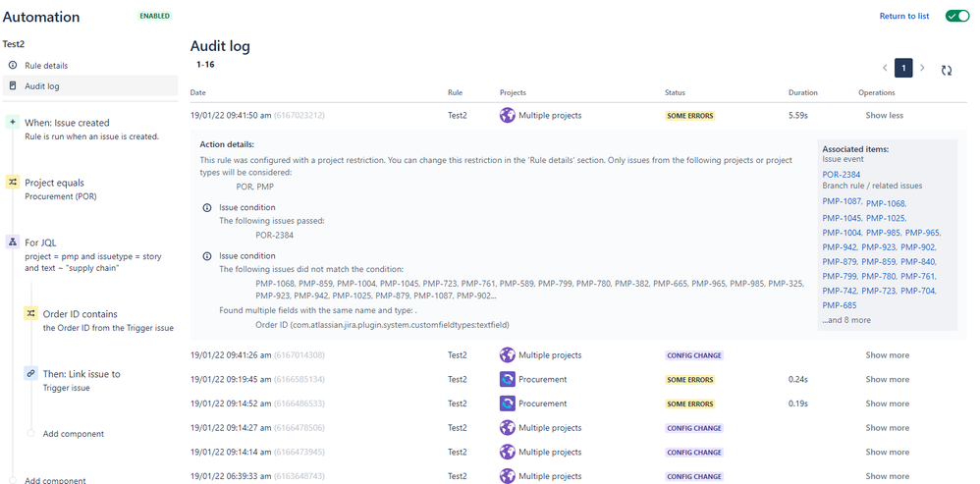
Task: Expand the 09:41:26 entry with Show more
Action: pyautogui.click(x=887, y=355)
